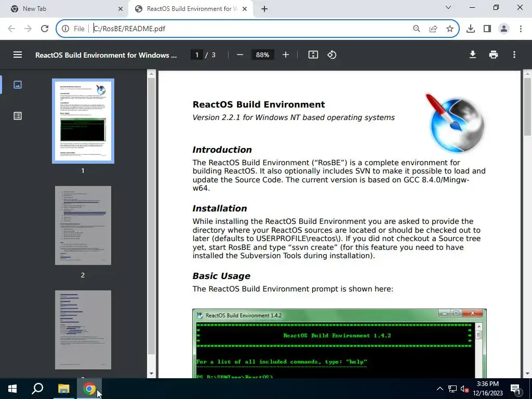Select page 1 thumbnail

pos(83,121)
